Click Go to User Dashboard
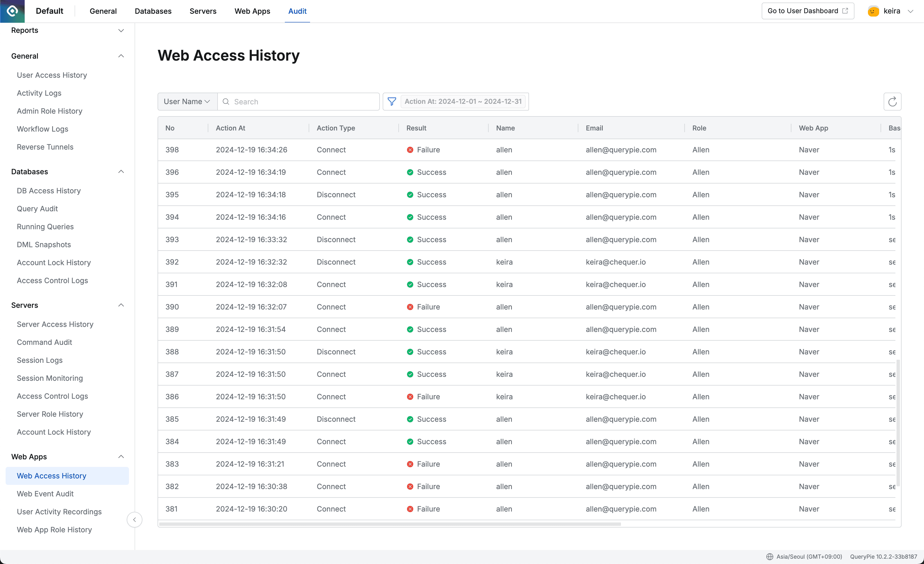The width and height of the screenshot is (924, 564). coord(807,11)
